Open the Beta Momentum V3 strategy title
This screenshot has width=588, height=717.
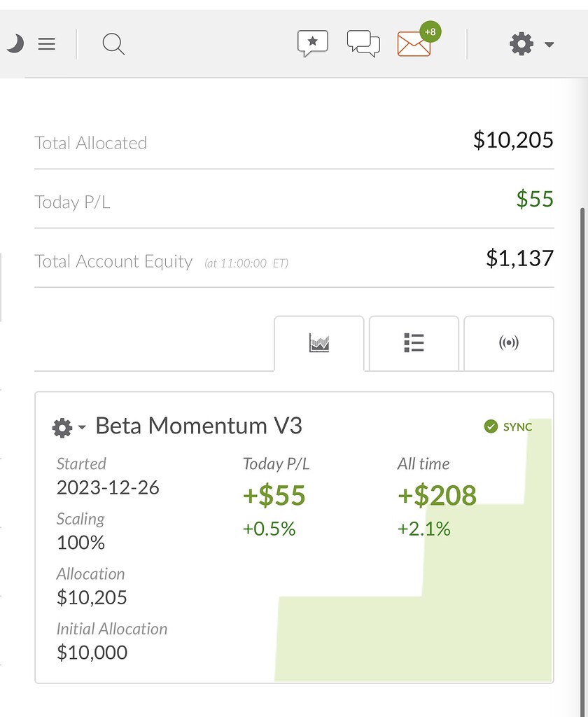point(199,426)
